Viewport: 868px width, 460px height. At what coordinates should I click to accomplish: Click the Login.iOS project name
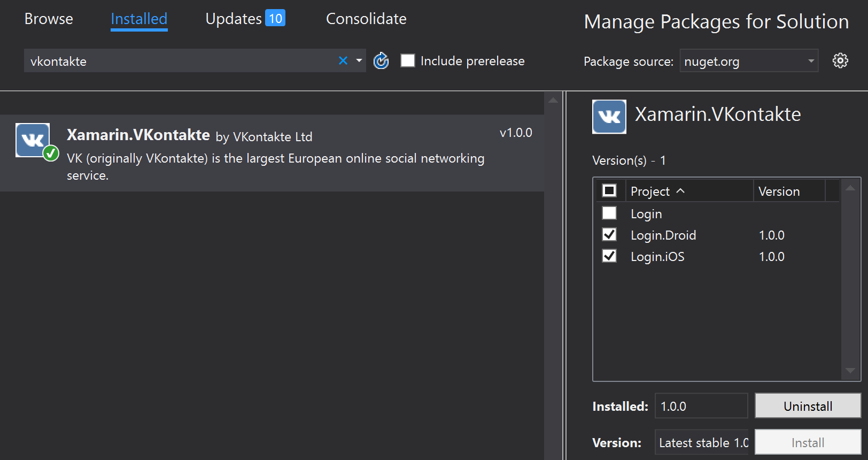click(x=657, y=256)
